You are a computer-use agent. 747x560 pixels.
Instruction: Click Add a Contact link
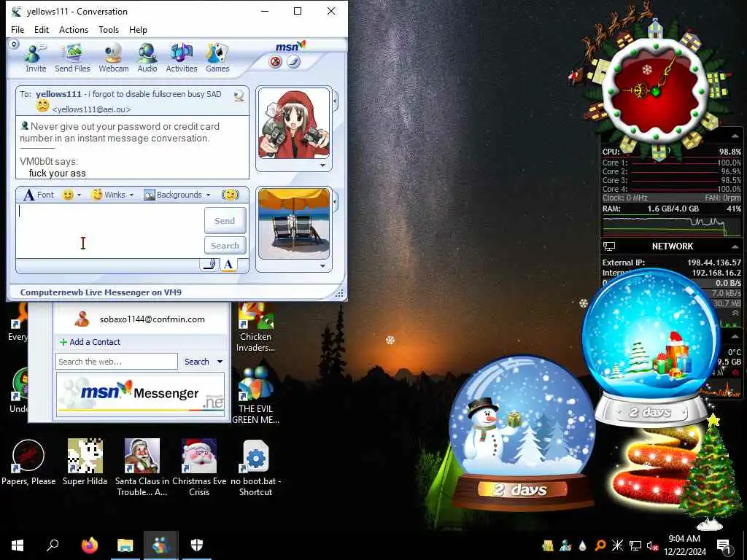[90, 342]
